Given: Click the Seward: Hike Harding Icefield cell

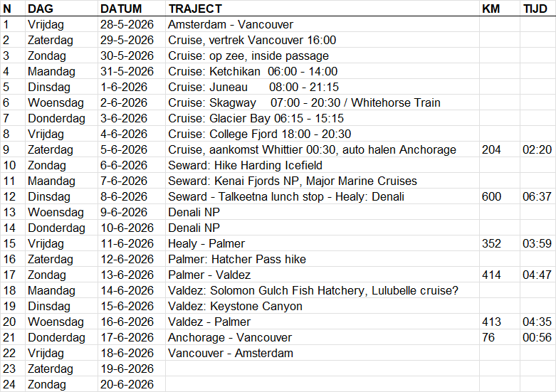Looking at the screenshot, I should pyautogui.click(x=322, y=165).
